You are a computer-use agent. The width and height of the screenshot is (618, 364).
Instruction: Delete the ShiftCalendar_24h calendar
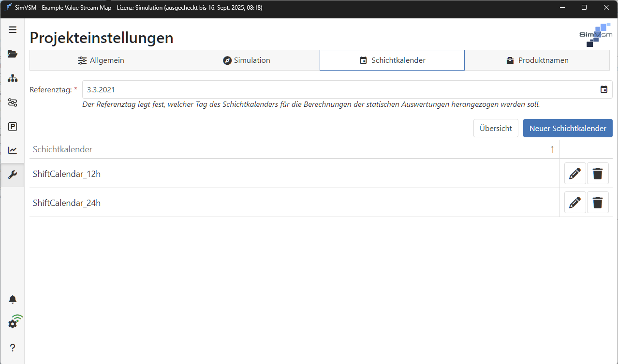598,202
